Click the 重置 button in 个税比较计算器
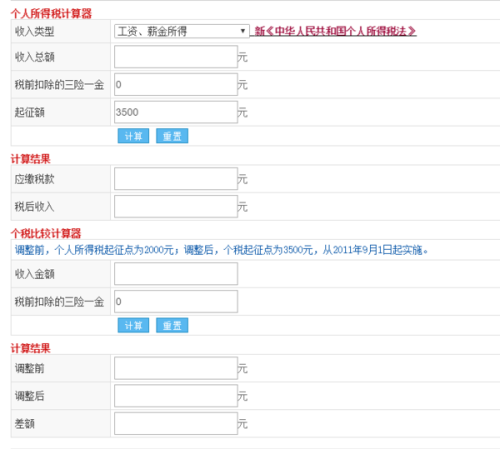Image resolution: width=500 pixels, height=449 pixels. coord(172,325)
